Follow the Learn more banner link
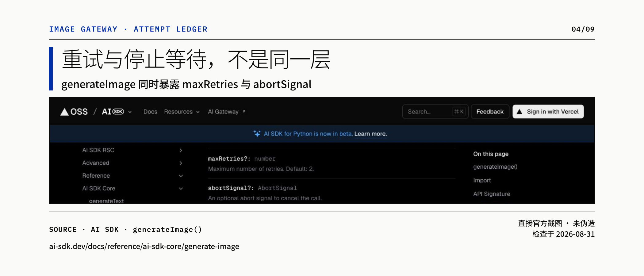 pyautogui.click(x=370, y=134)
